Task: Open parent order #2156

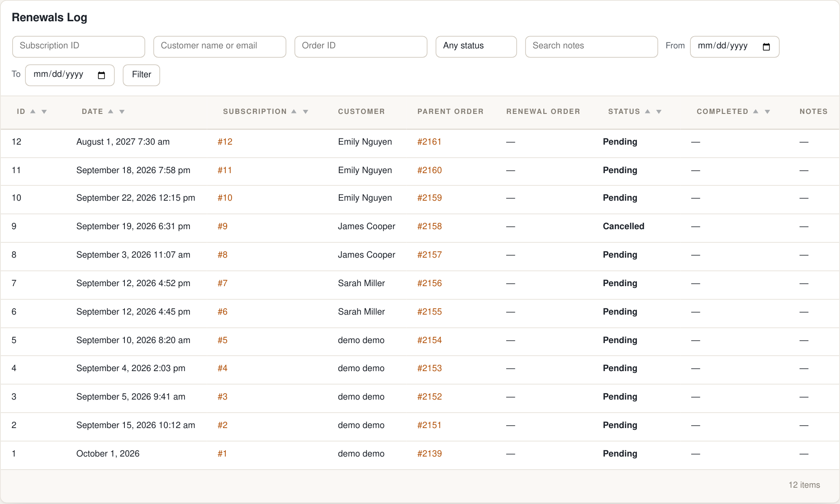Action: (x=429, y=283)
